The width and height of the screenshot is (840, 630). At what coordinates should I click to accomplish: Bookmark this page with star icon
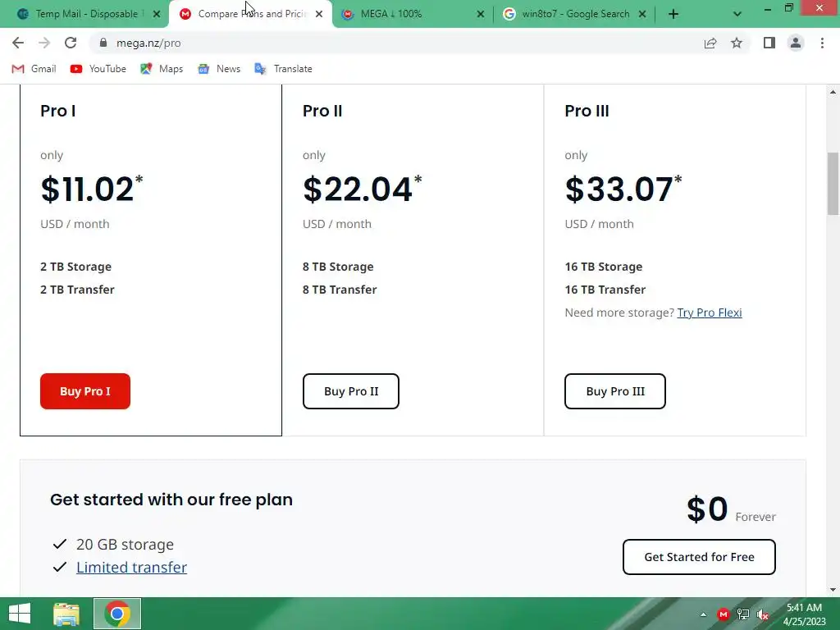(737, 43)
